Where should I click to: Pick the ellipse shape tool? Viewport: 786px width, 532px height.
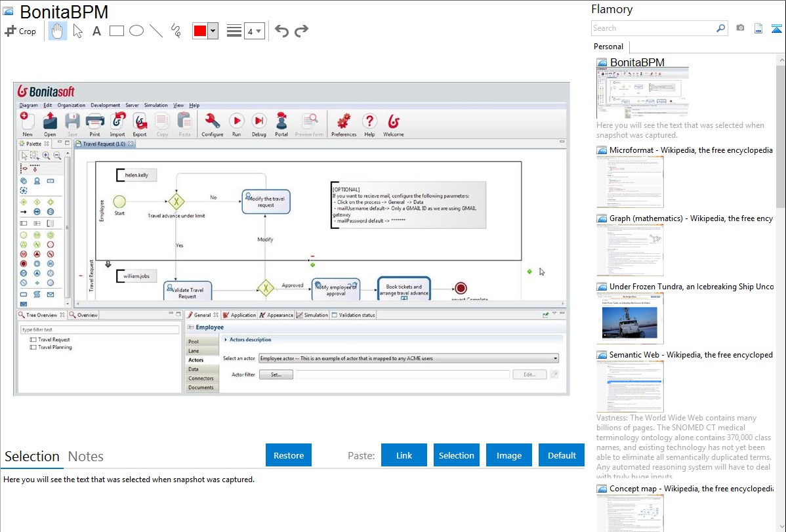pos(136,31)
